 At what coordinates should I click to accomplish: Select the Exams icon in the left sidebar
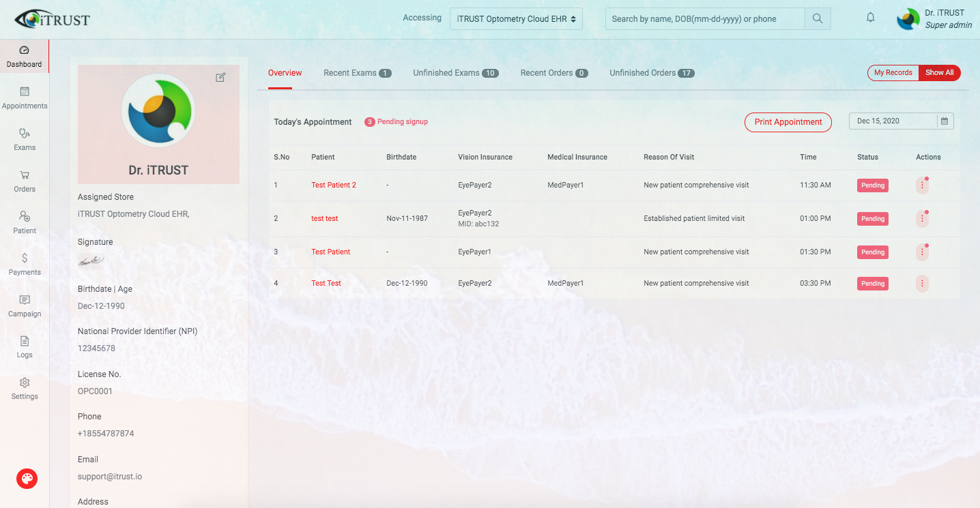[25, 138]
